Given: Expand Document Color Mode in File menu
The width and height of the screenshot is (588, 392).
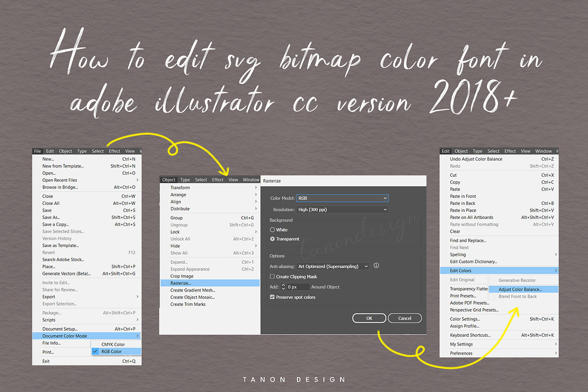Looking at the screenshot, I should click(87, 336).
